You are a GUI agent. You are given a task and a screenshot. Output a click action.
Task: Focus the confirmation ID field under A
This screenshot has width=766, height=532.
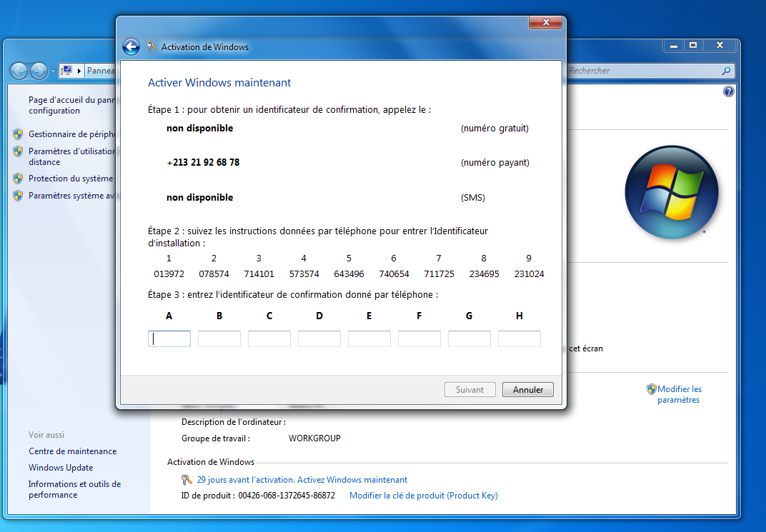click(x=169, y=338)
